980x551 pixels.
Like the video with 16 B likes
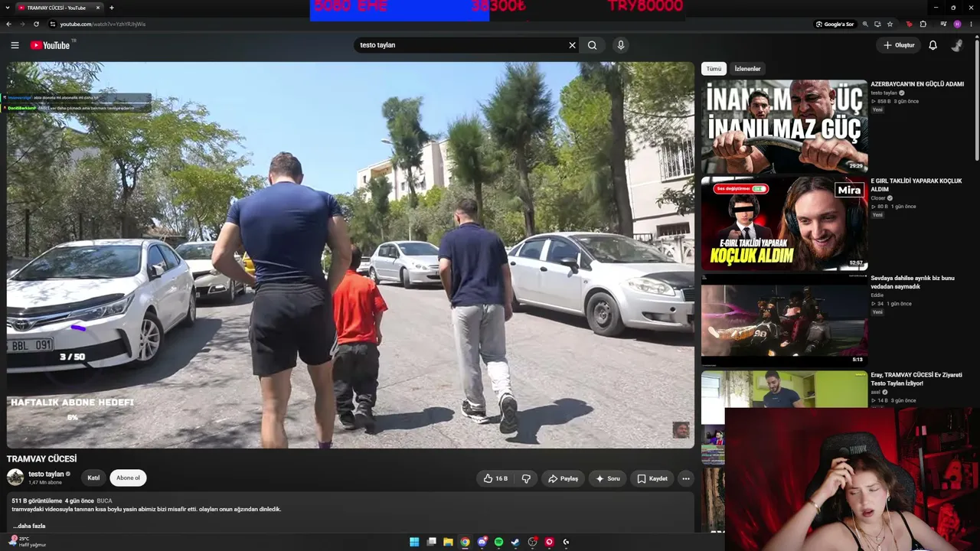pyautogui.click(x=495, y=478)
